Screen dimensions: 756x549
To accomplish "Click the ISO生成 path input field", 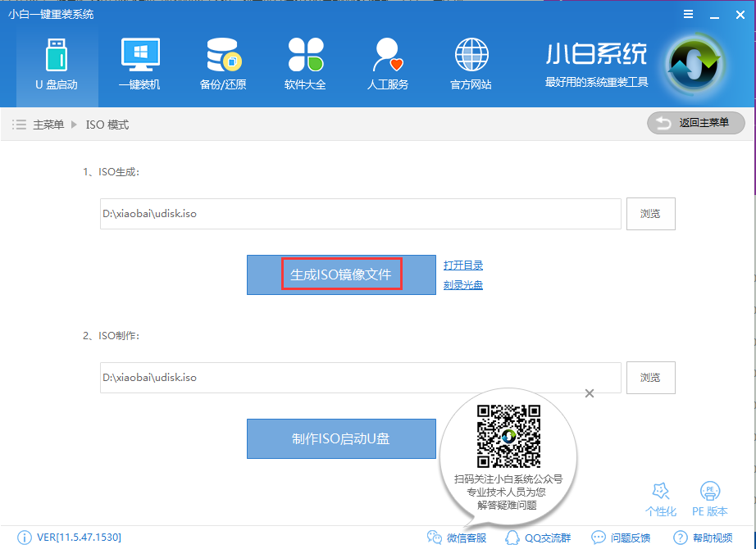I will tap(361, 214).
